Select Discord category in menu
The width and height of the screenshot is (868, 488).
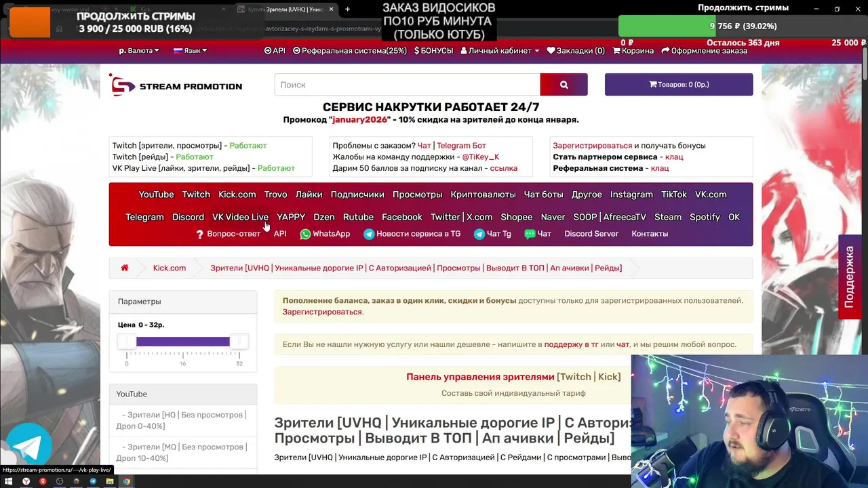(188, 217)
